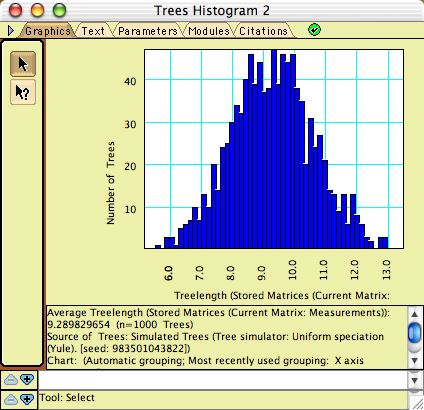Click the grey minus icon beside Tool: Select
Viewport: 424px width, 410px height.
click(x=11, y=399)
